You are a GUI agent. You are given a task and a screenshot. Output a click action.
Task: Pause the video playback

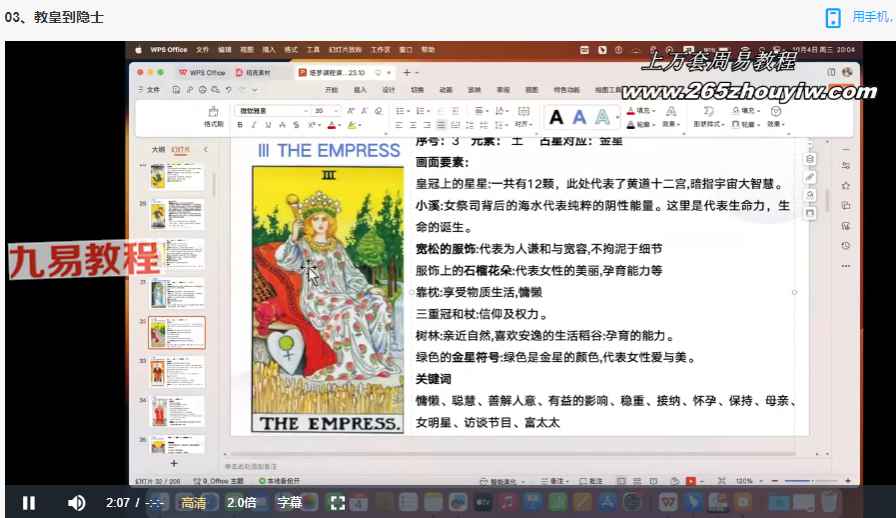click(x=29, y=503)
